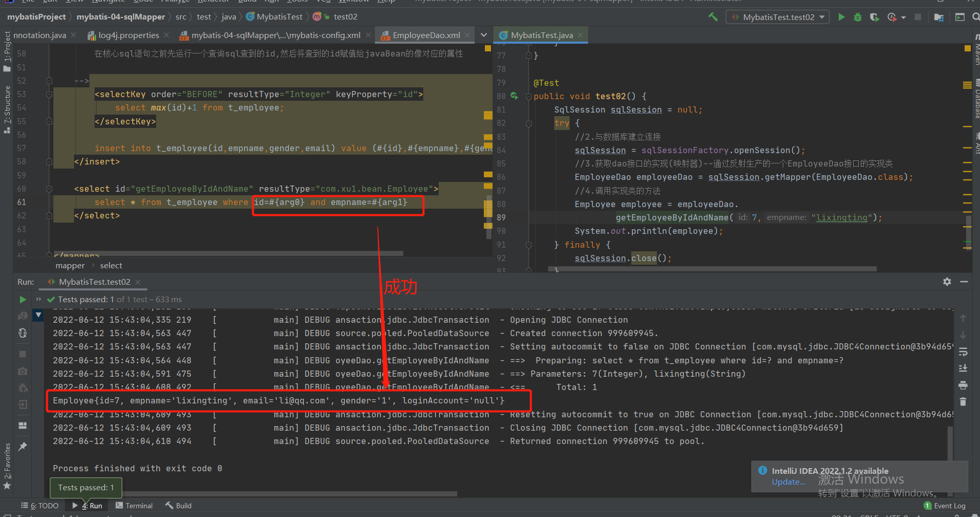This screenshot has width=980, height=517.
Task: Close the MybatisTest.java tab
Action: point(580,35)
